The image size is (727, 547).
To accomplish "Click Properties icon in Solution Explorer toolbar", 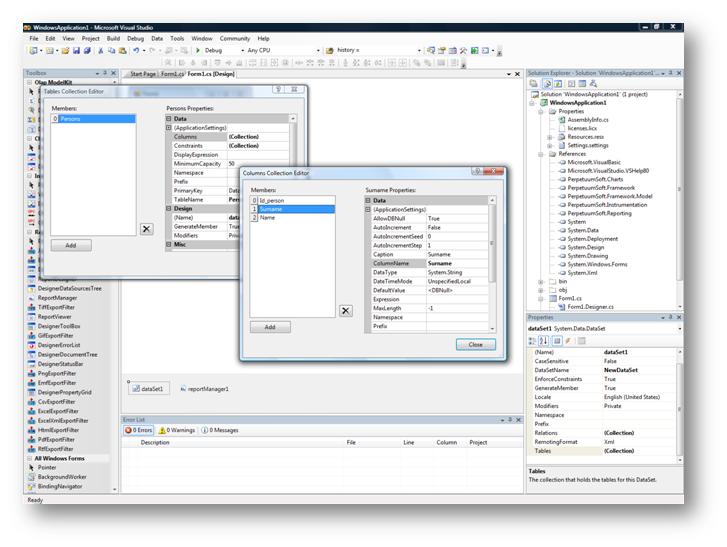I will tap(534, 83).
